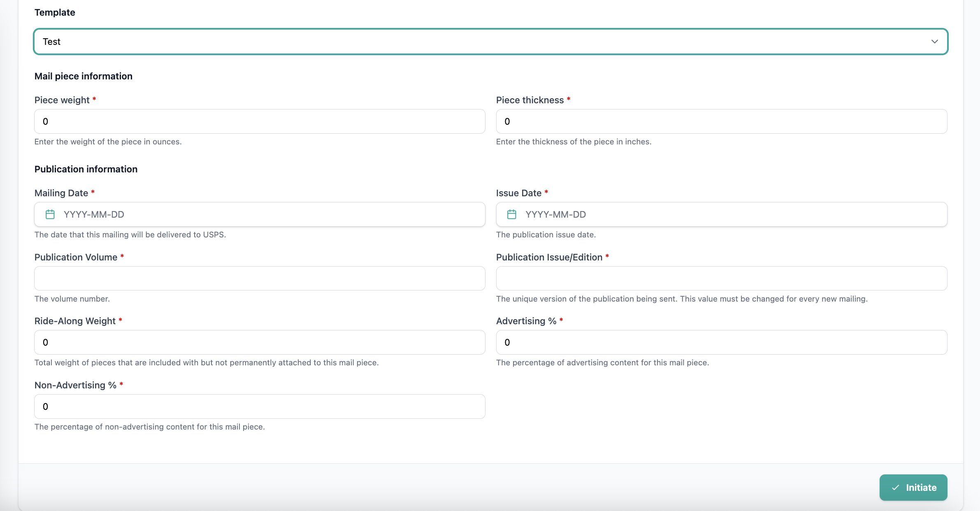Click the Piece weight label
Image resolution: width=980 pixels, height=511 pixels.
tap(62, 100)
